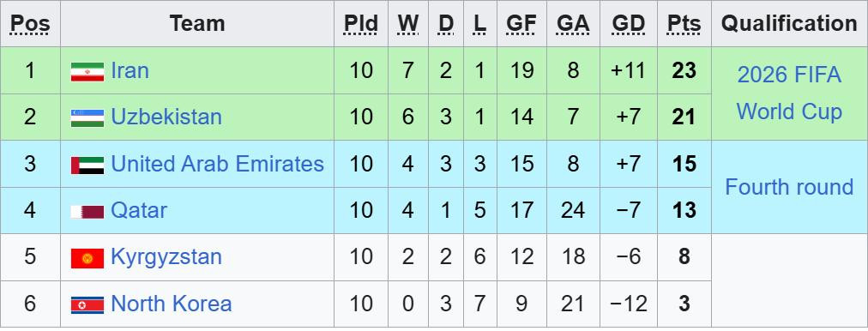Open the United Arab Emirates link
868x331 pixels.
[218, 164]
